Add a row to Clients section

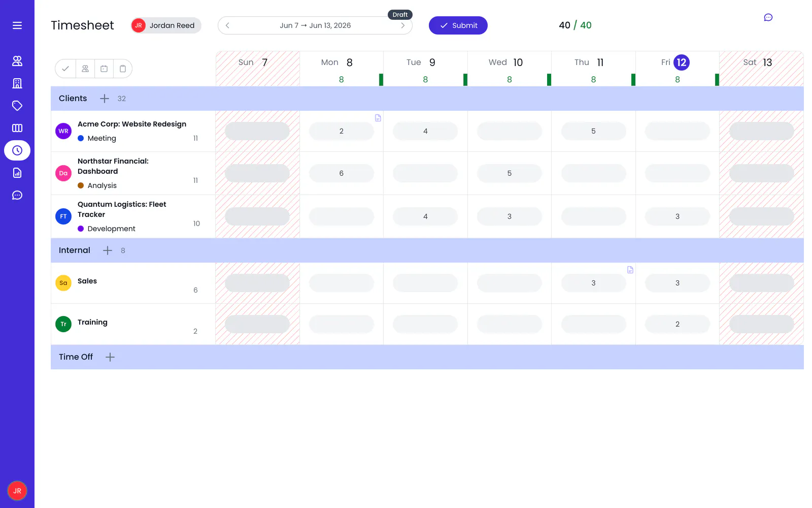[105, 99]
